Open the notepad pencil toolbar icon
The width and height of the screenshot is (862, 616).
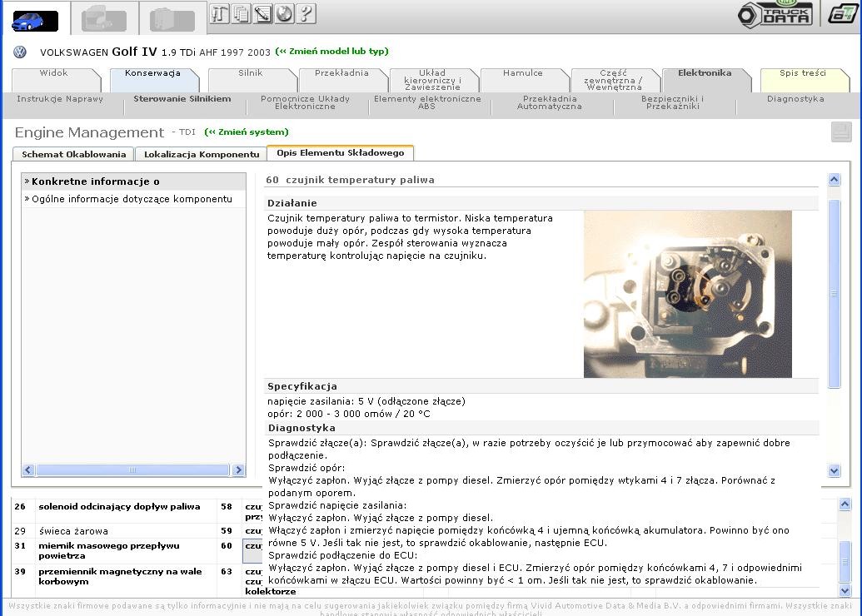[262, 13]
